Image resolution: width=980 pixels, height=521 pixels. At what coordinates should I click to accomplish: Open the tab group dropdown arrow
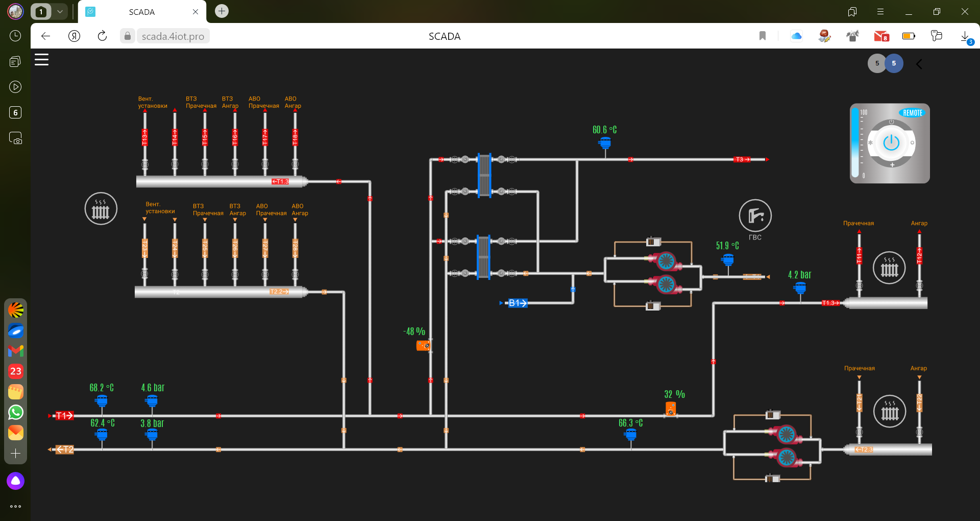[x=60, y=11]
